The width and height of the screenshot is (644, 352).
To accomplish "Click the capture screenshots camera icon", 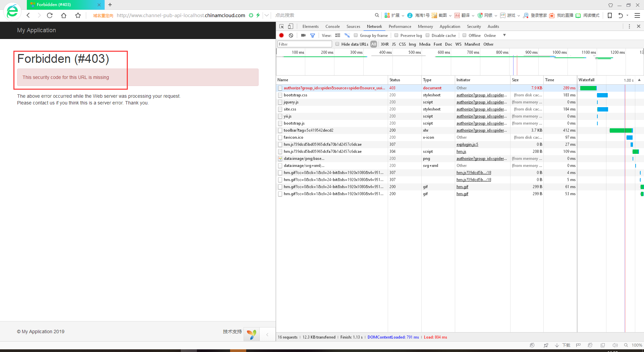I will click(303, 35).
